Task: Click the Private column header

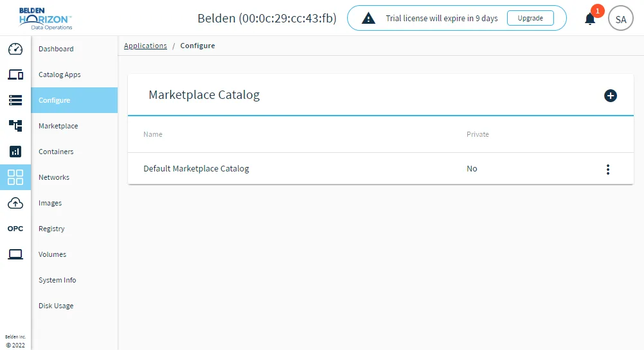Action: point(478,134)
